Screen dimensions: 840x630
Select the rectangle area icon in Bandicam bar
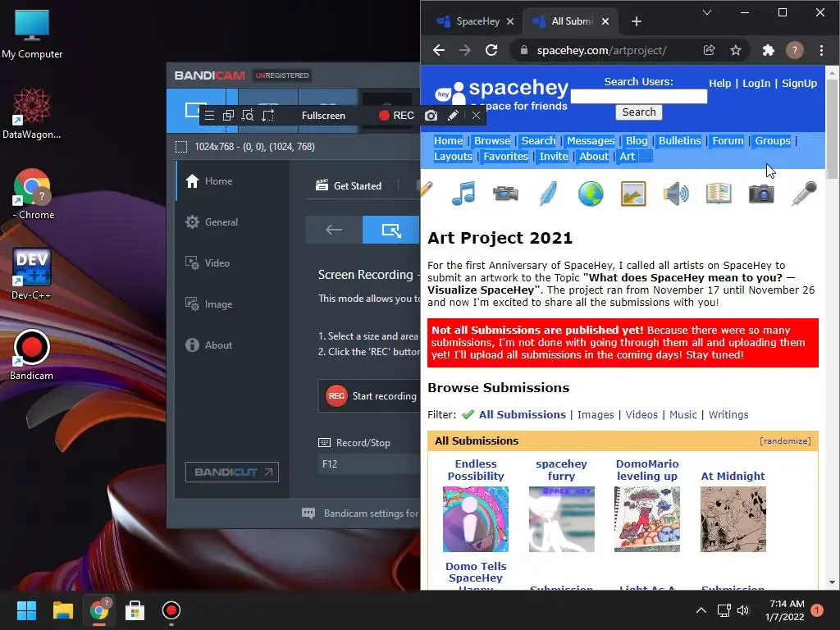[x=268, y=115]
